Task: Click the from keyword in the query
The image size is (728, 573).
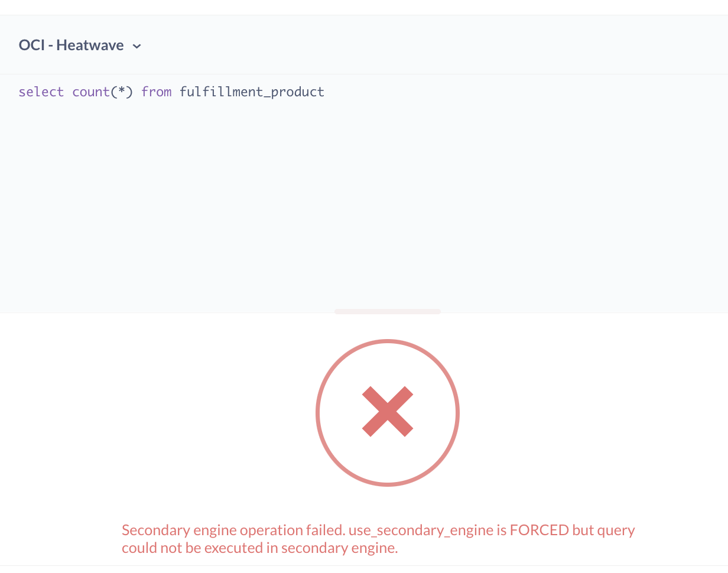Action: coord(156,92)
